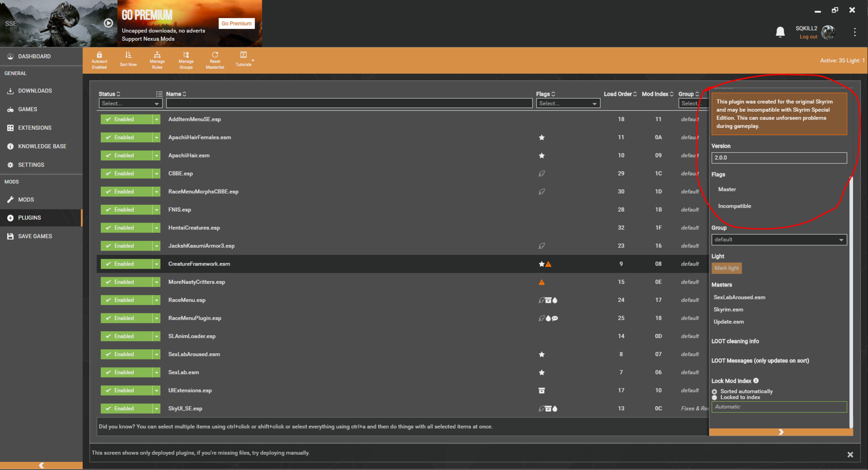Select Locked to index radio button
868x470 pixels.
pyautogui.click(x=714, y=398)
